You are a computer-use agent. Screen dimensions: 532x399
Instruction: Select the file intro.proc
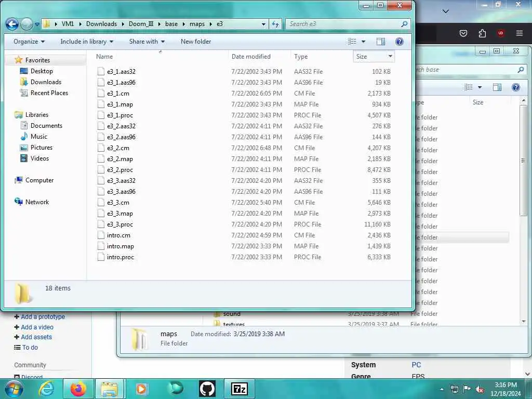point(121,257)
